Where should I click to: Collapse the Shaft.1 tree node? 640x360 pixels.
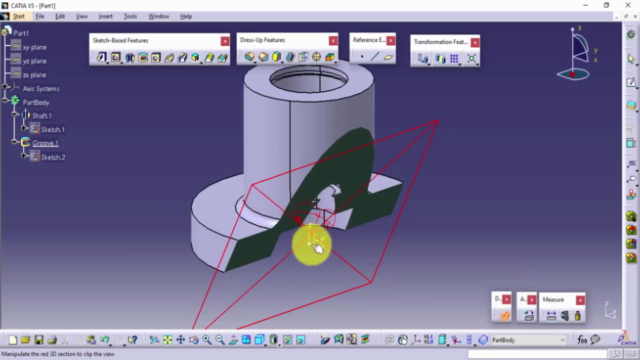tap(15, 114)
